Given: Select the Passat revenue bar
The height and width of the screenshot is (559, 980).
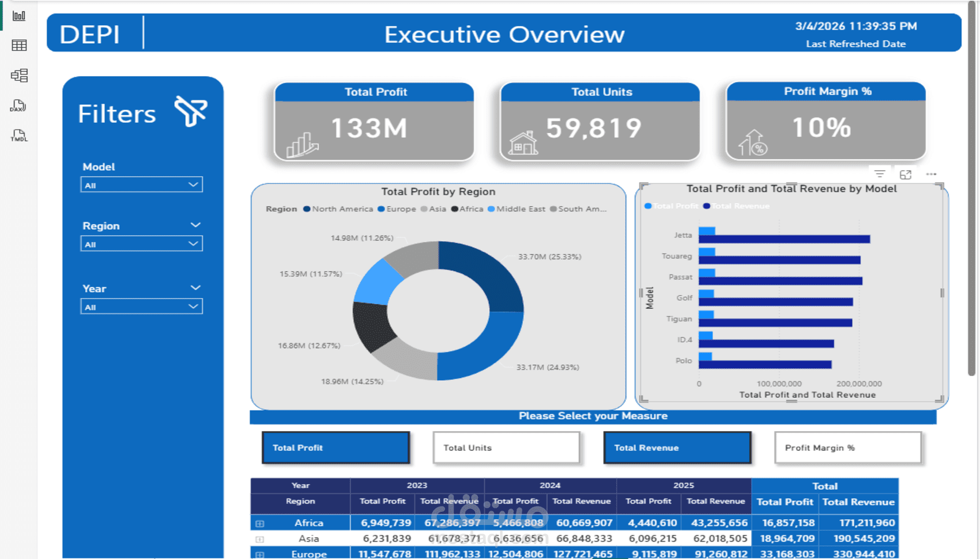Looking at the screenshot, I should [781, 281].
